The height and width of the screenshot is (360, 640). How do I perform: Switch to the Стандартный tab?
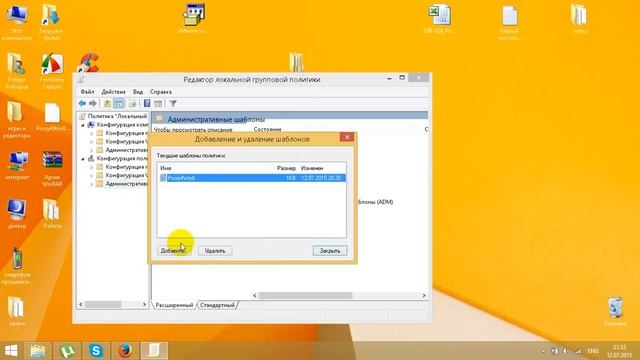coord(218,305)
